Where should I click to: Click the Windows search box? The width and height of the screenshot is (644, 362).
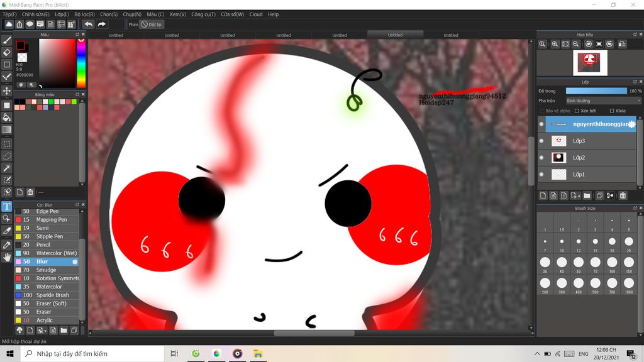92,353
